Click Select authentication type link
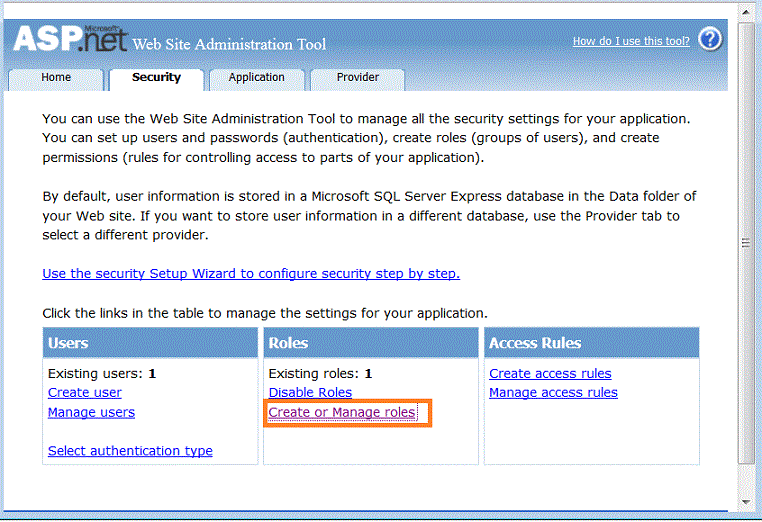 [130, 451]
